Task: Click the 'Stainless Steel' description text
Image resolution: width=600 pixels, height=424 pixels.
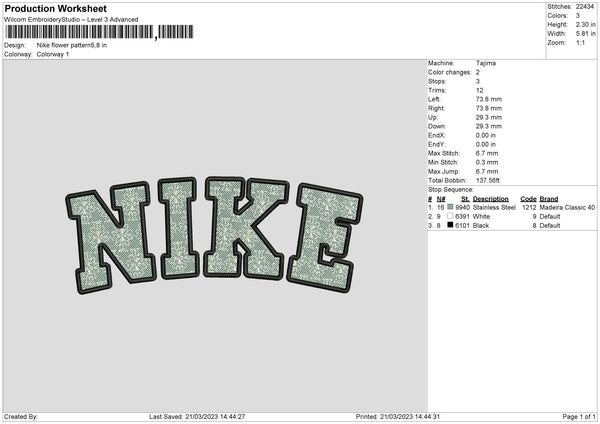Action: [494, 207]
